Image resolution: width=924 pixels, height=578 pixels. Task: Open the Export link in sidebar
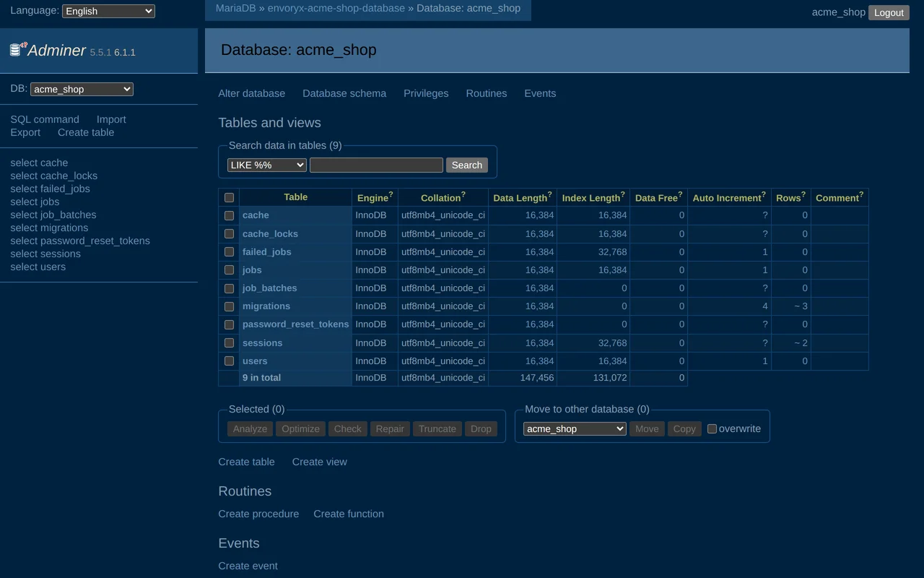click(x=25, y=132)
